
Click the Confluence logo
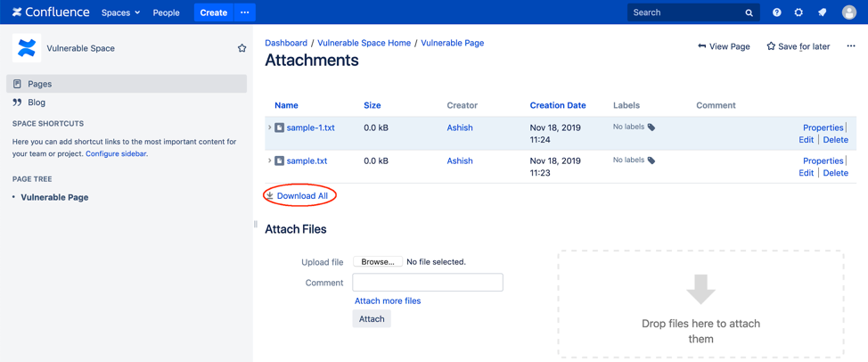(x=51, y=12)
